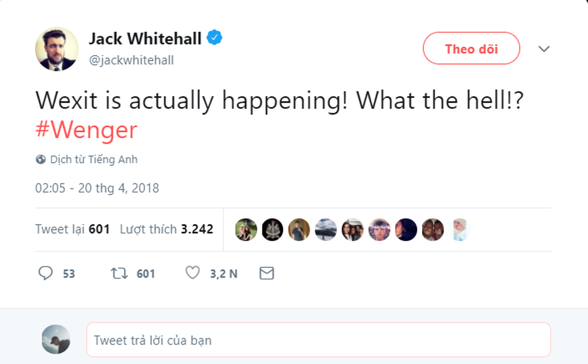Open Jack Whitehall's profile name link
588x364 pixels.
[145, 39]
